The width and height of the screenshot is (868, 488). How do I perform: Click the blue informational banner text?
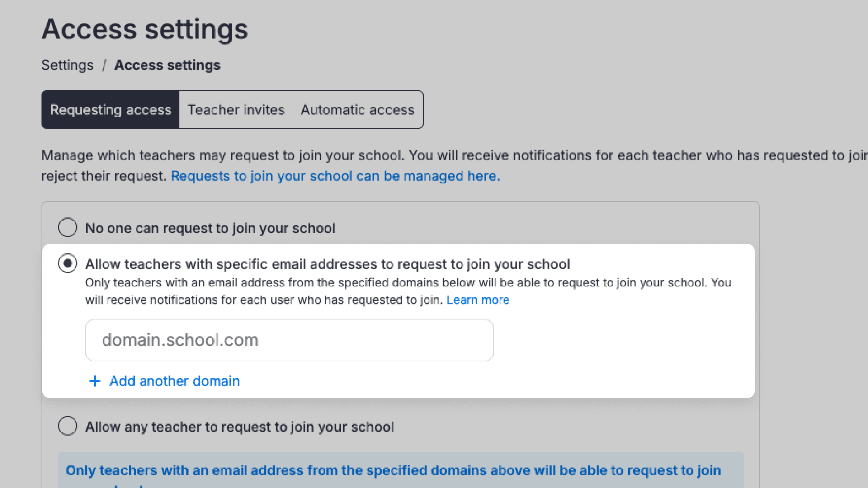393,470
